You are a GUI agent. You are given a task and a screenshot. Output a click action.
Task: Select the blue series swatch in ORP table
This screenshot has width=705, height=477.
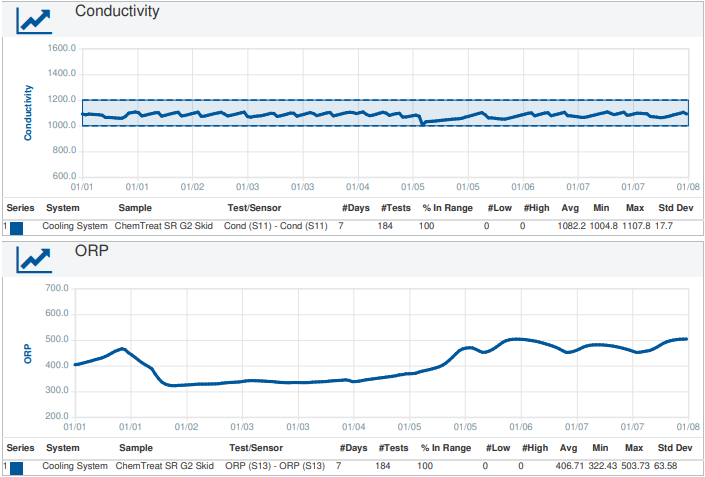click(x=16, y=467)
